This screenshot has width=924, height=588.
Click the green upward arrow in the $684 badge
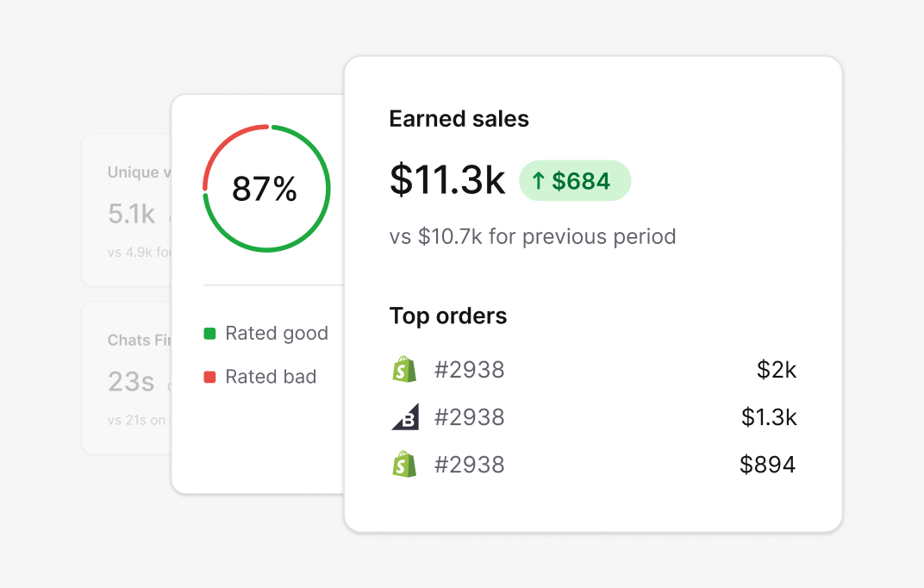pos(539,181)
